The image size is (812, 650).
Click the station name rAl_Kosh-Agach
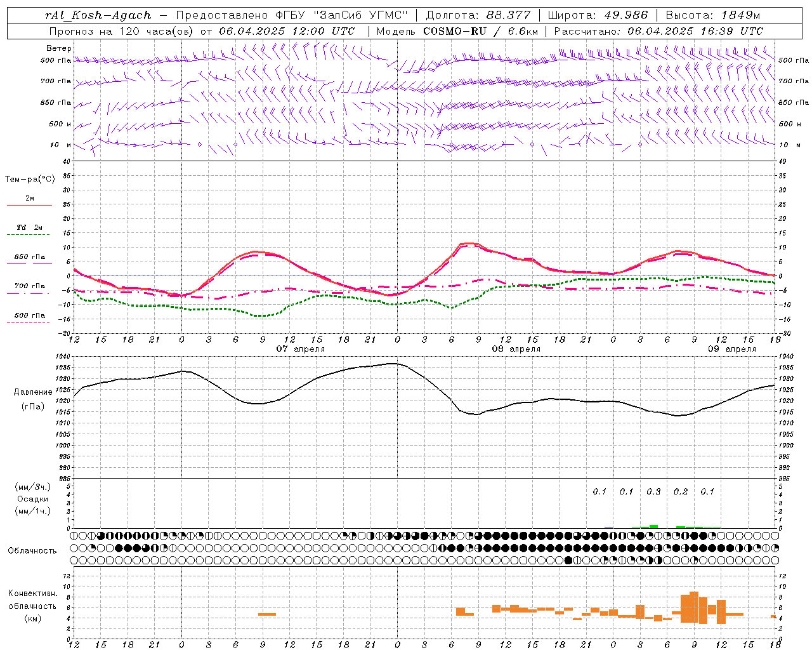98,15
